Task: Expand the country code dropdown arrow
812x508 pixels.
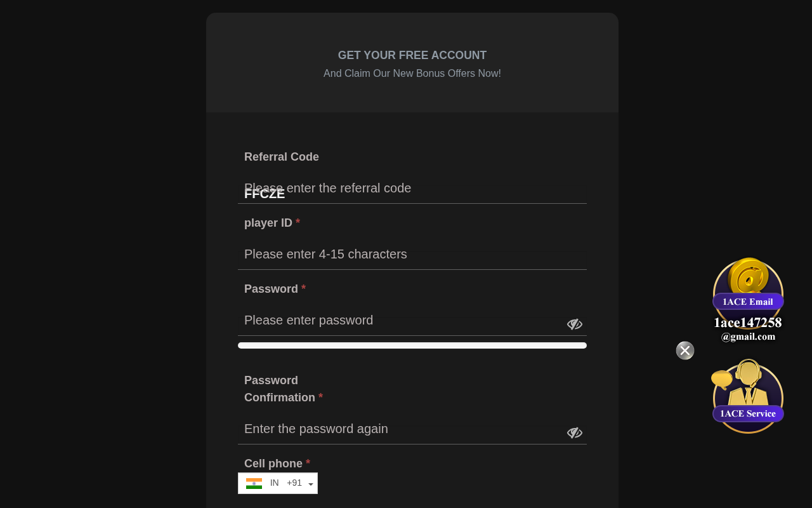Action: coord(311,485)
